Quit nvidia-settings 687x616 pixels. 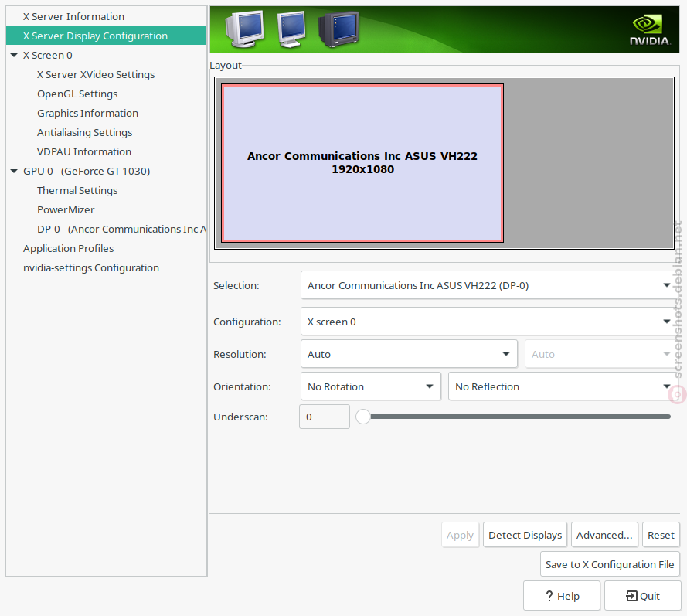(x=643, y=596)
